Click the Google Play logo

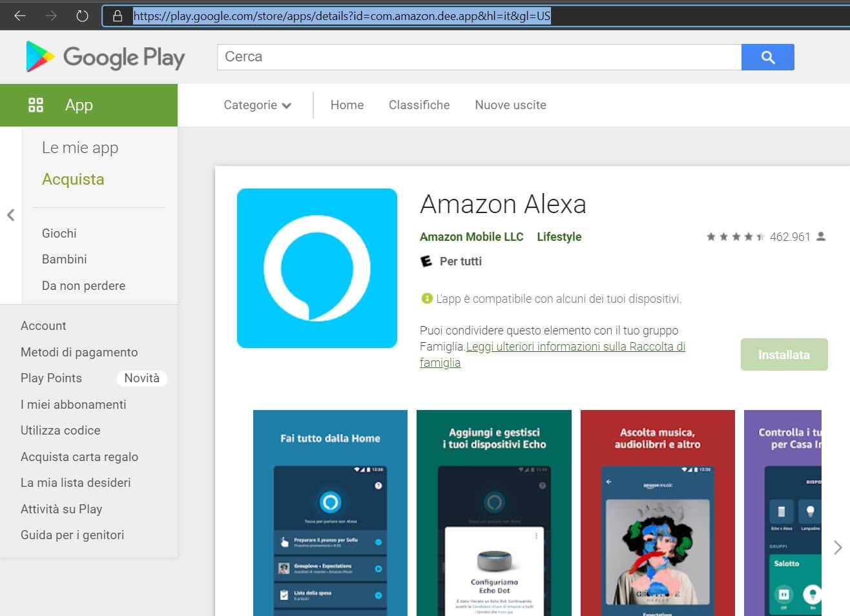pyautogui.click(x=105, y=57)
